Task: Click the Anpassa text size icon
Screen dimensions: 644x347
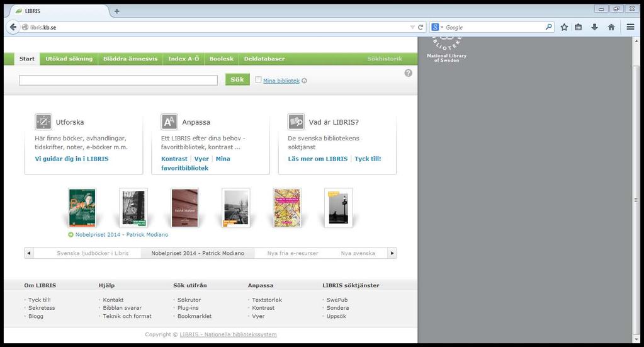Action: point(169,122)
